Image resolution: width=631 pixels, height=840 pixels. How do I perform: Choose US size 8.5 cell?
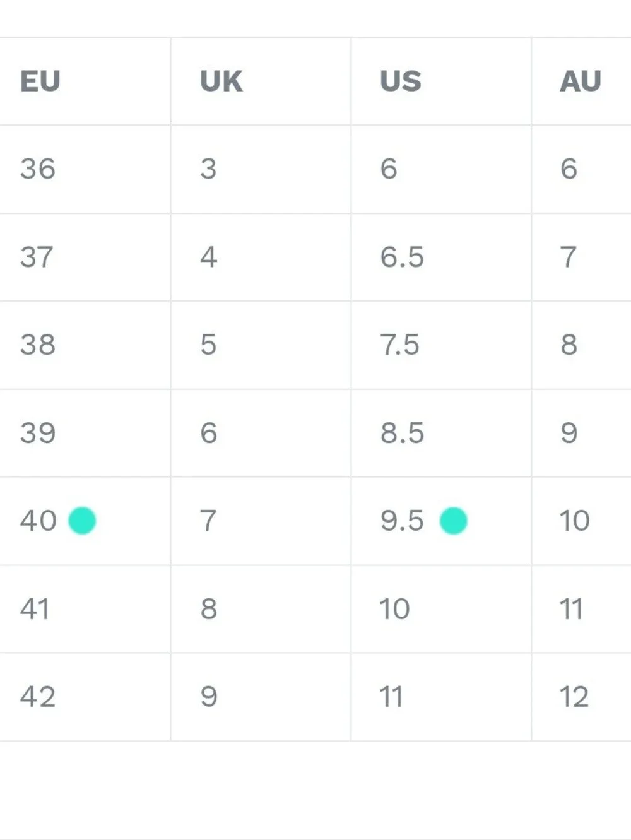(441, 433)
